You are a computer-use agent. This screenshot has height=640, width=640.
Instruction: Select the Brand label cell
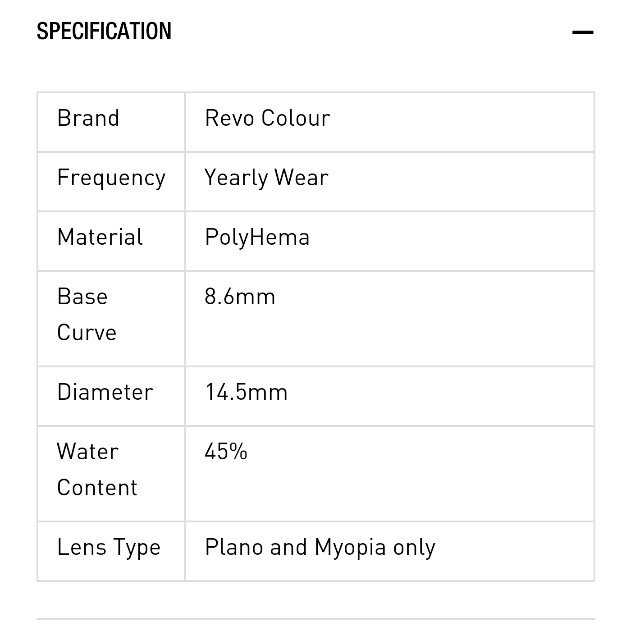(111, 122)
